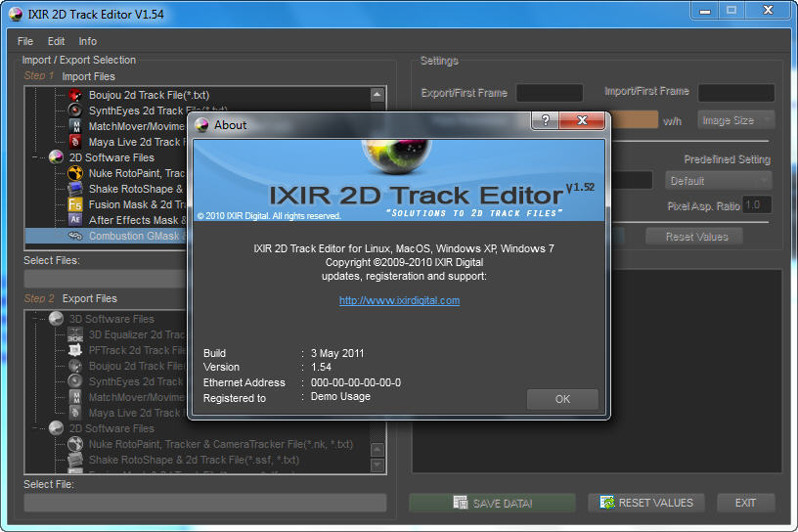This screenshot has height=532, width=798.
Task: Click the Pixel Asp. Ratio value field
Action: [756, 204]
